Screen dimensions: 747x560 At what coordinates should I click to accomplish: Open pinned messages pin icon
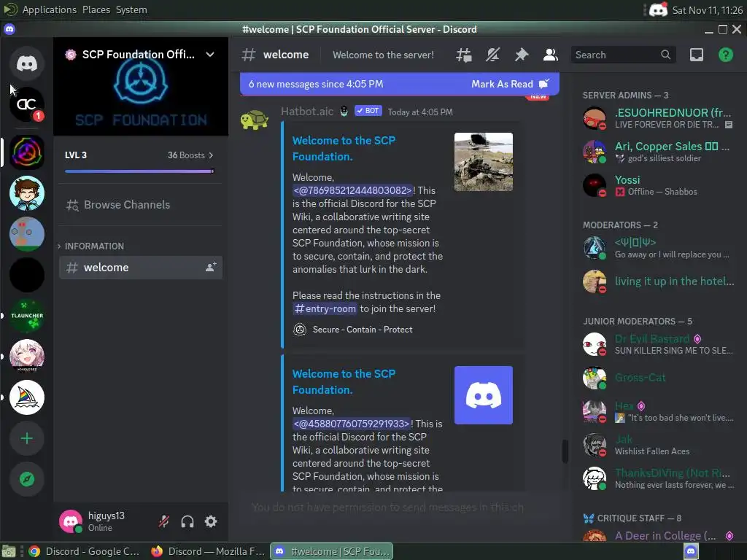[x=522, y=55]
